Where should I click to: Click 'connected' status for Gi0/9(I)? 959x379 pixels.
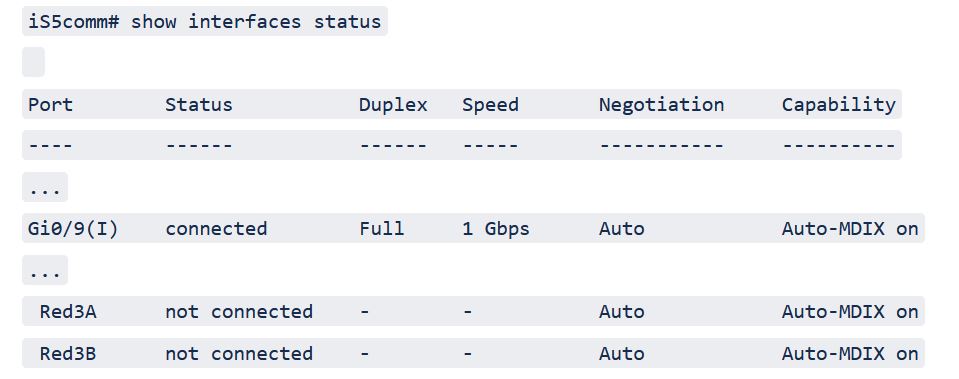[216, 229]
